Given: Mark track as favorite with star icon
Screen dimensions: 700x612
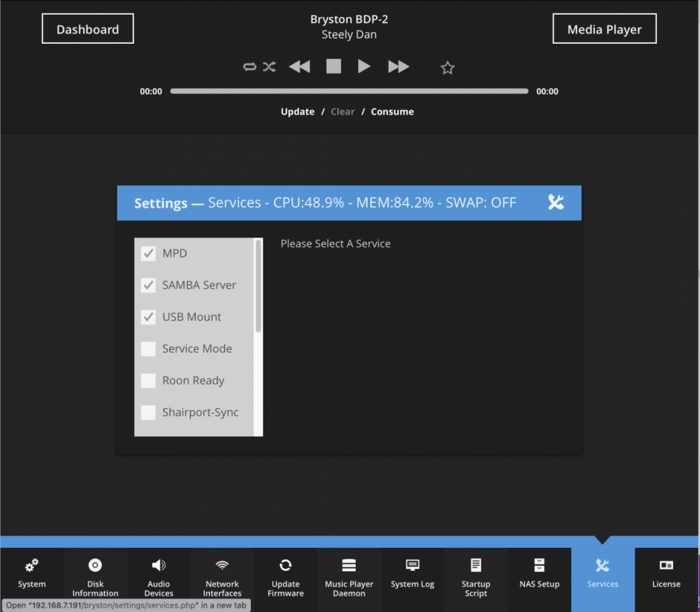Looking at the screenshot, I should (x=447, y=68).
